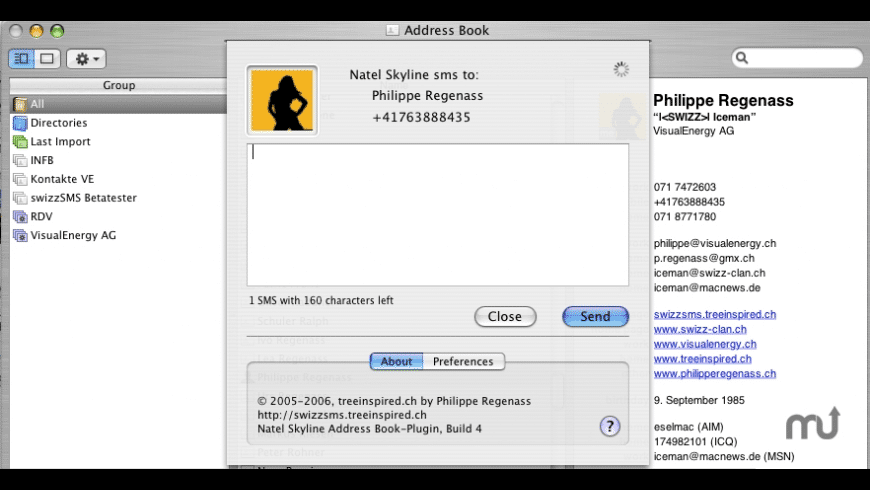Switch to the About tab
The width and height of the screenshot is (870, 490).
pos(396,361)
